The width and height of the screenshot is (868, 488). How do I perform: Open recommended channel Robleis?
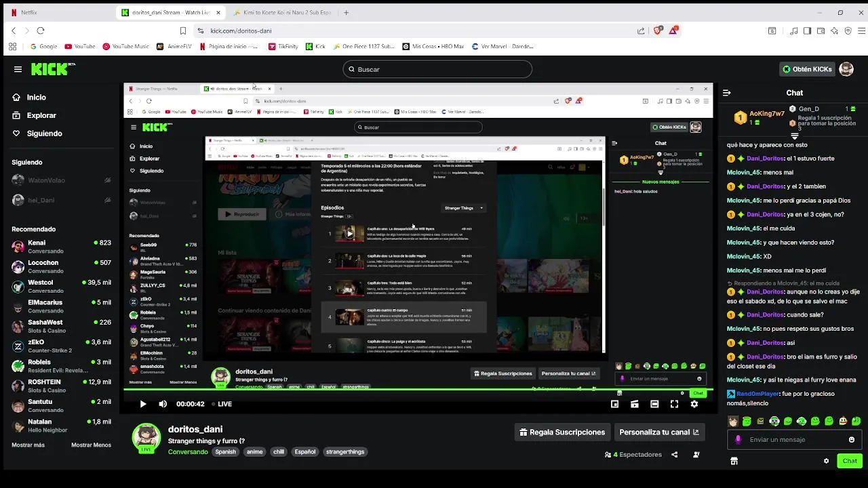point(61,366)
